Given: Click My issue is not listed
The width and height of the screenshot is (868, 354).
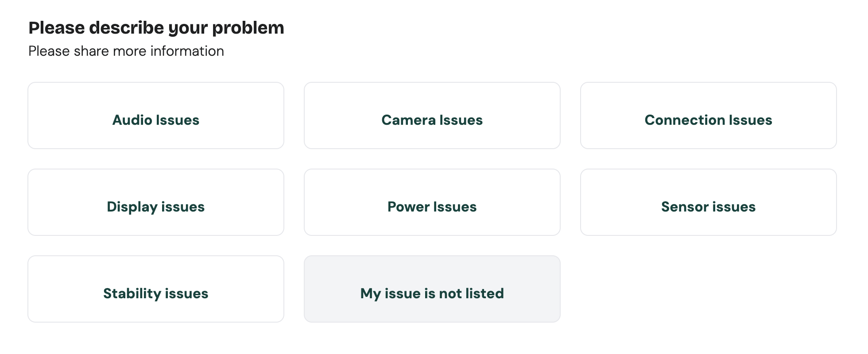Looking at the screenshot, I should tap(432, 289).
